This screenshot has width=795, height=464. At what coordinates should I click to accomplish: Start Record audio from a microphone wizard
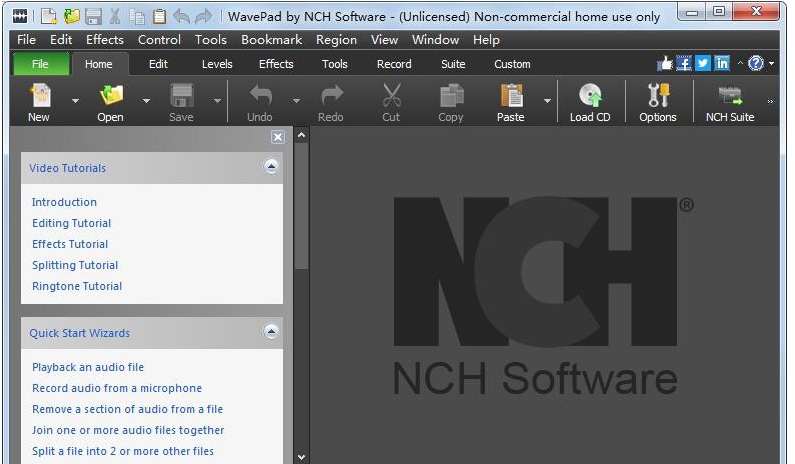[117, 388]
